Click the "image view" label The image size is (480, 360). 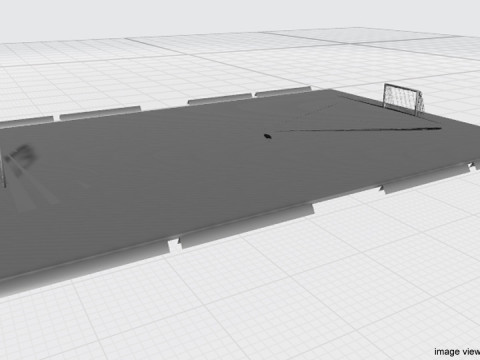coord(457,352)
